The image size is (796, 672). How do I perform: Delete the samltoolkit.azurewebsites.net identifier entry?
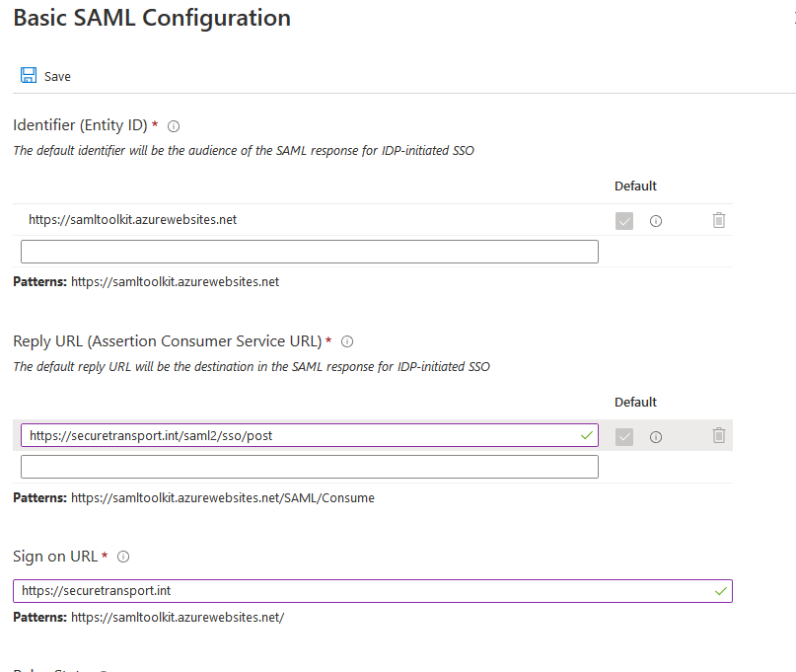pyautogui.click(x=719, y=221)
